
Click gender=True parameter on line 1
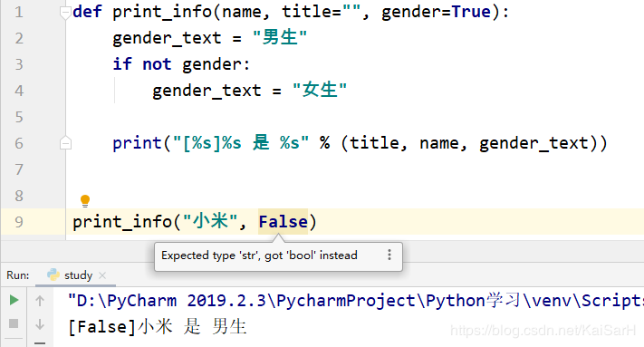point(437,12)
